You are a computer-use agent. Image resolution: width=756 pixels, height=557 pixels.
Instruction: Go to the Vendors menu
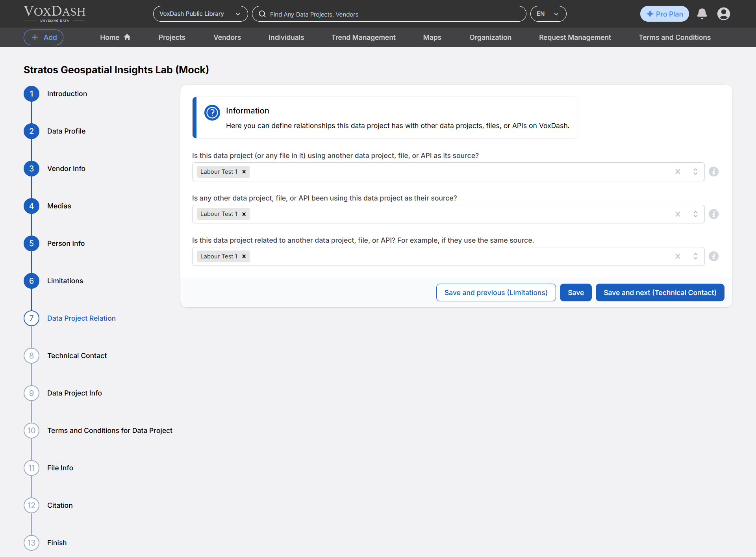227,37
